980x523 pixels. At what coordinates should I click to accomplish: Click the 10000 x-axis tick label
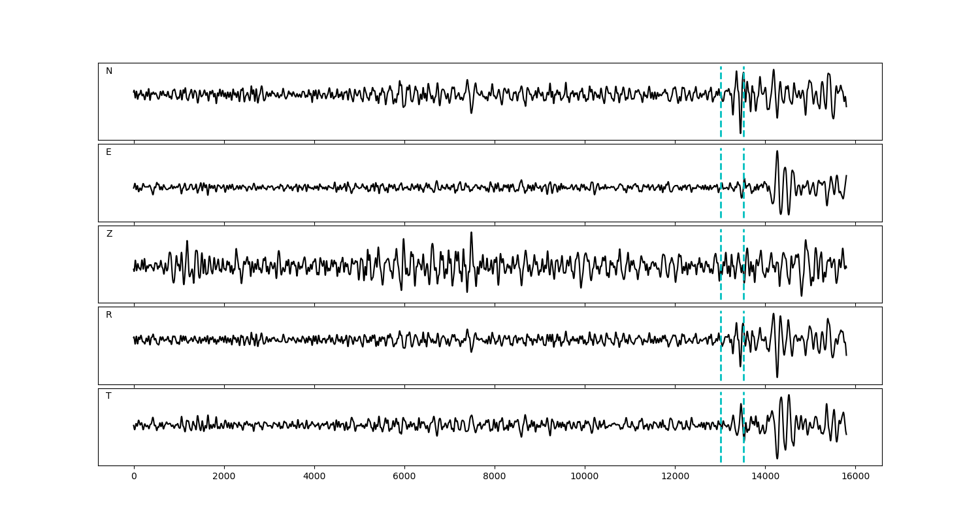tap(585, 477)
